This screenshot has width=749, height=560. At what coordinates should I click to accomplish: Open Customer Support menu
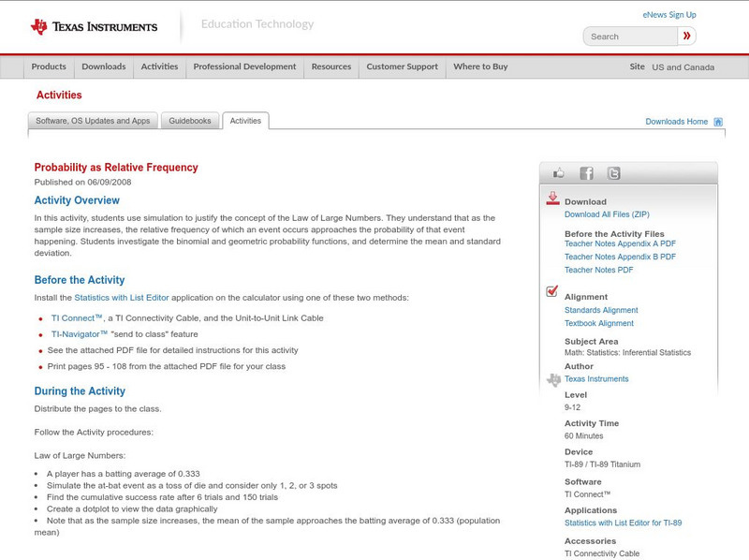(403, 66)
